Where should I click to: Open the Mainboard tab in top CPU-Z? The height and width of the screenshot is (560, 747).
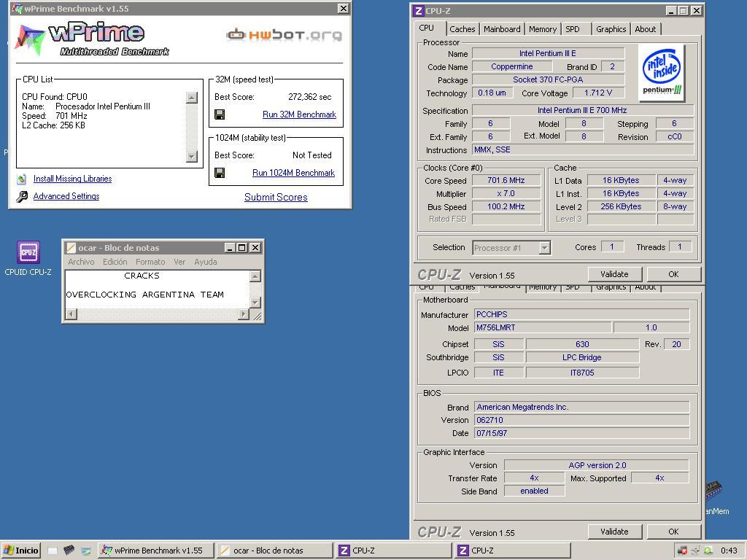502,29
